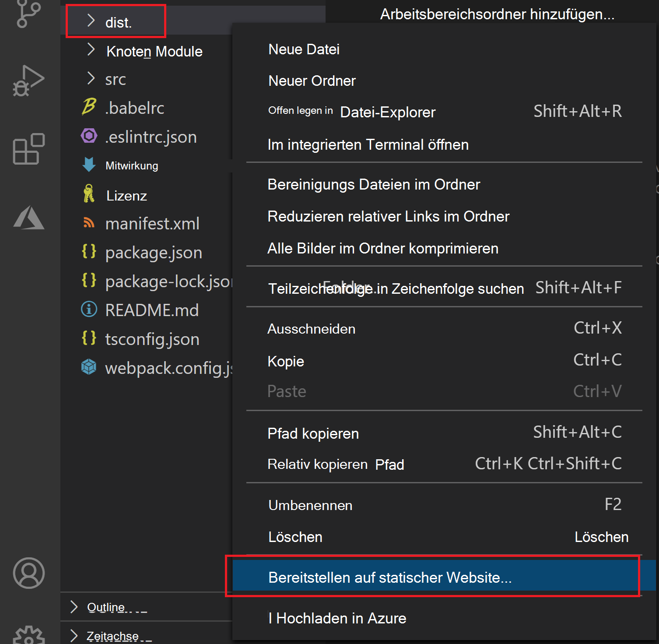Open the .babelrc file

[x=135, y=108]
